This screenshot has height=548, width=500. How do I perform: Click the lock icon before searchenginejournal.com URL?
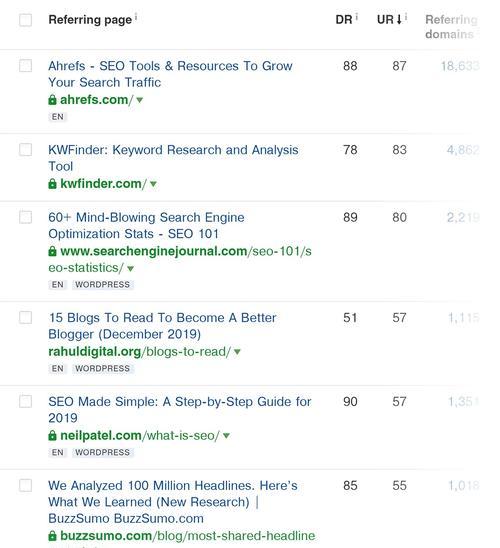52,251
